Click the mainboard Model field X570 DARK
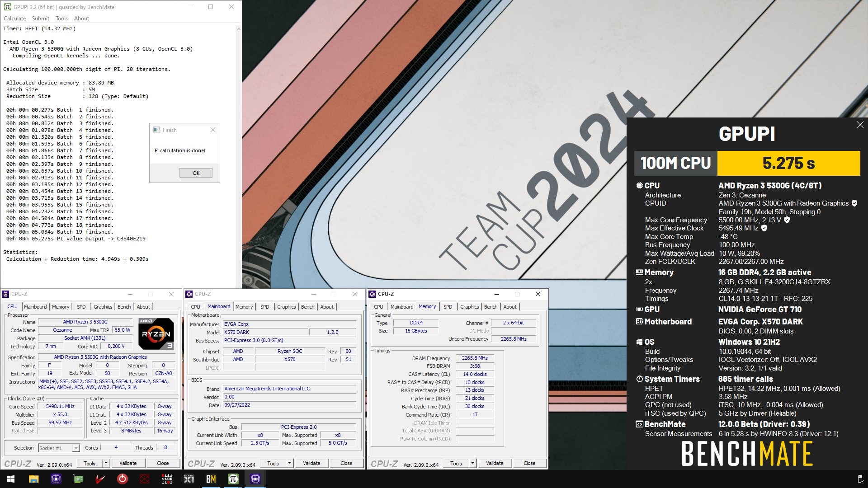Screen dimensions: 868x488 (265, 332)
